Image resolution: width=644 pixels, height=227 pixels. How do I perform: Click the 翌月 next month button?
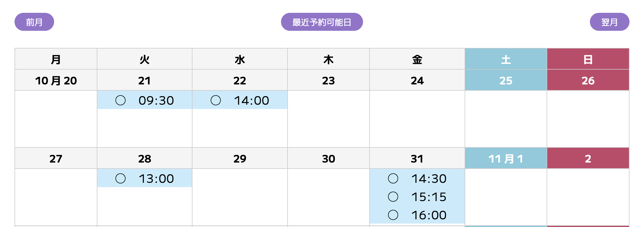[x=609, y=22]
